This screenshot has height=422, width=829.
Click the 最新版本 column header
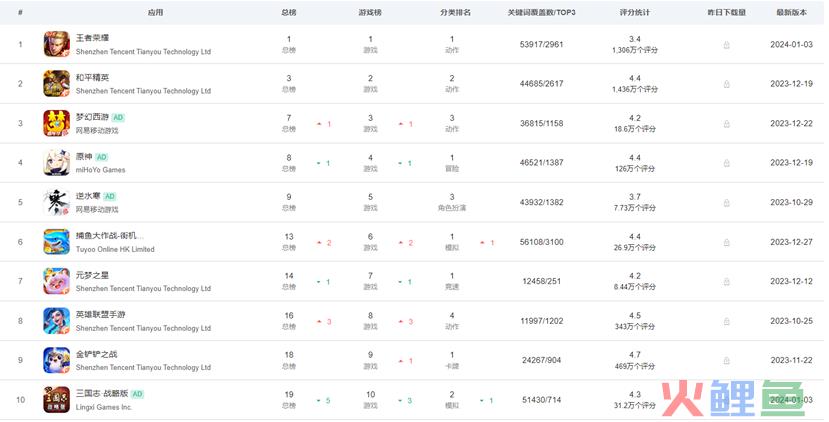click(791, 12)
